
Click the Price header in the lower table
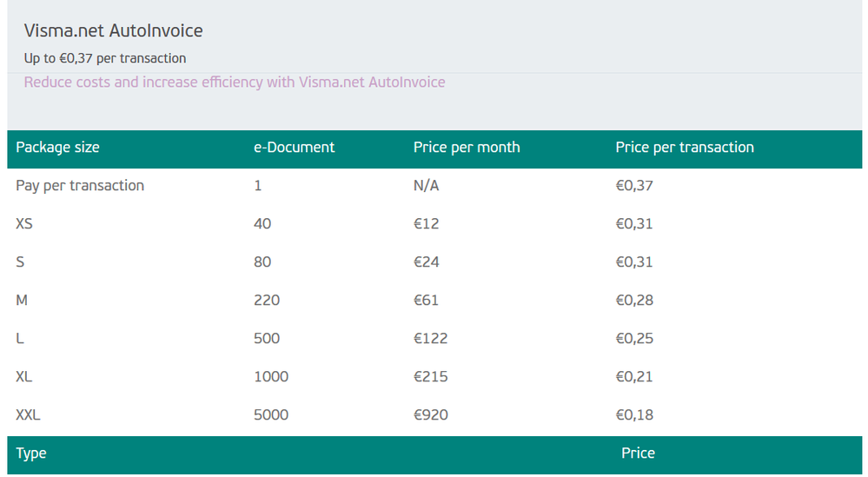[x=638, y=454]
